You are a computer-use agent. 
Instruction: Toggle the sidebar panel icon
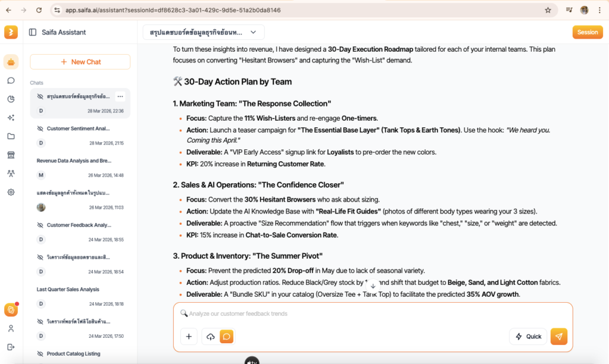coord(33,32)
